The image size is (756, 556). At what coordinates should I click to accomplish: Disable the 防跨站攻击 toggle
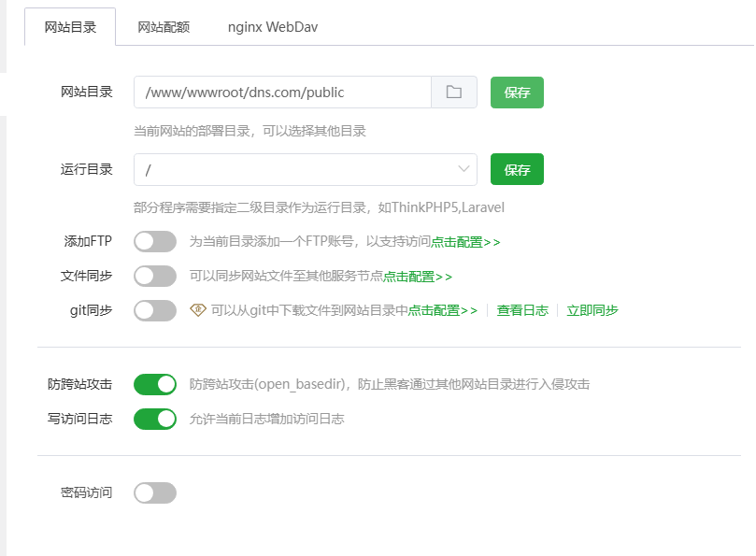155,384
